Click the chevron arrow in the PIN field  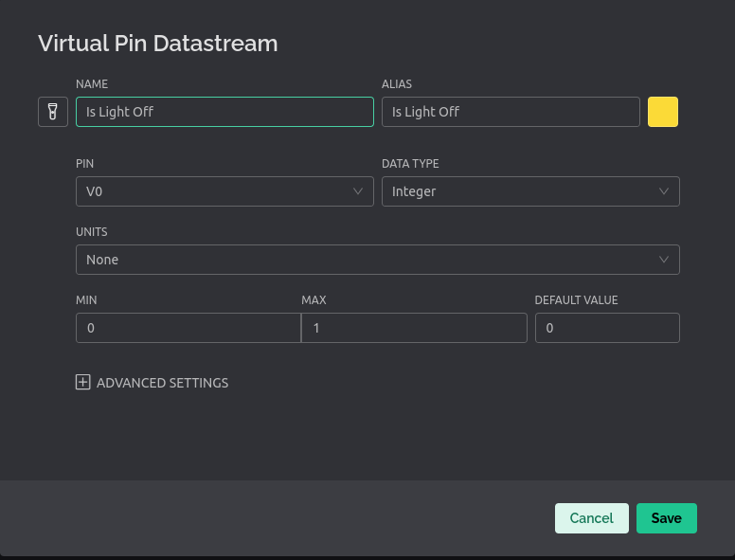pyautogui.click(x=358, y=191)
